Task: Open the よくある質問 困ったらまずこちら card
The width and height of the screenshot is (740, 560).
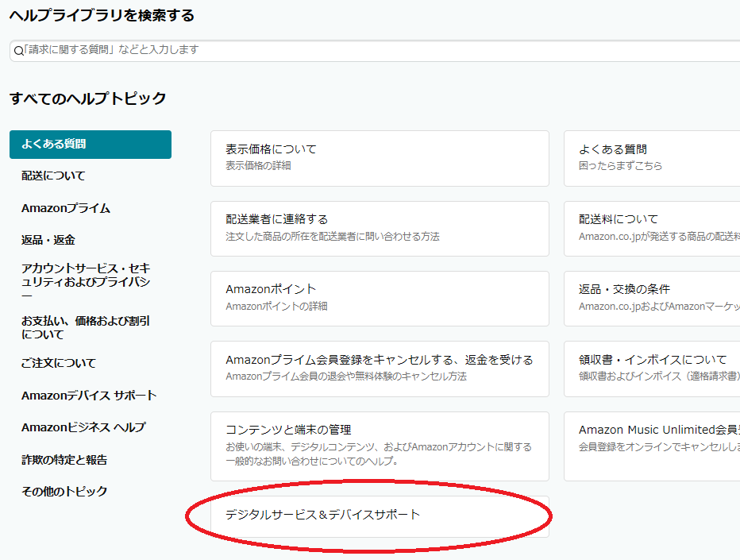Action: (652, 159)
